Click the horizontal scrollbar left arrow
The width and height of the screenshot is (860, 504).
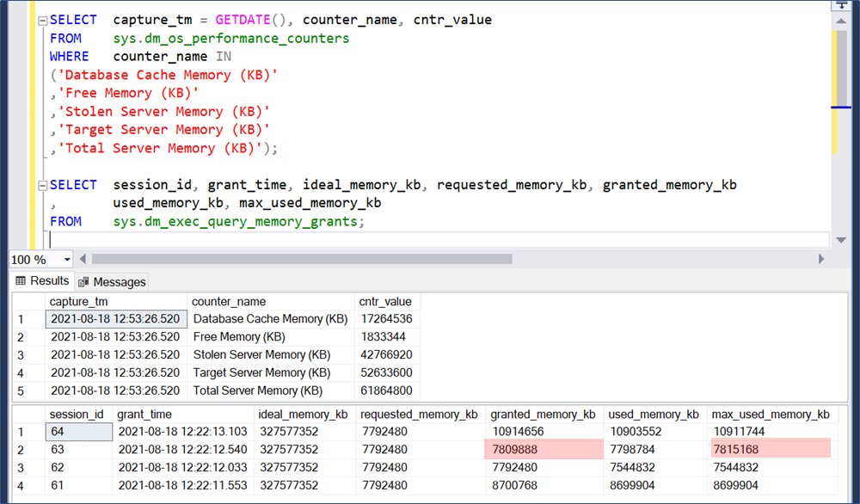coord(83,259)
